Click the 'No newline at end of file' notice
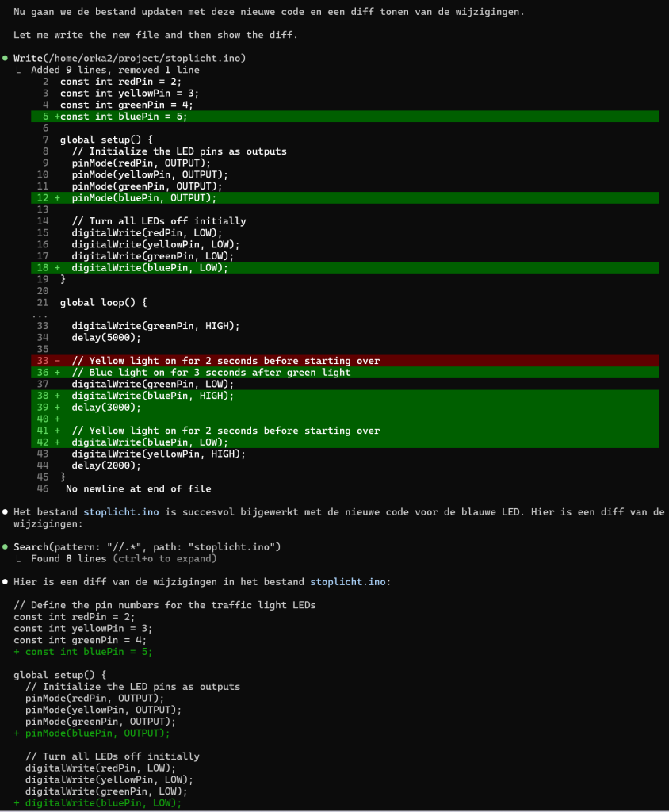The height and width of the screenshot is (812, 669). pos(138,488)
